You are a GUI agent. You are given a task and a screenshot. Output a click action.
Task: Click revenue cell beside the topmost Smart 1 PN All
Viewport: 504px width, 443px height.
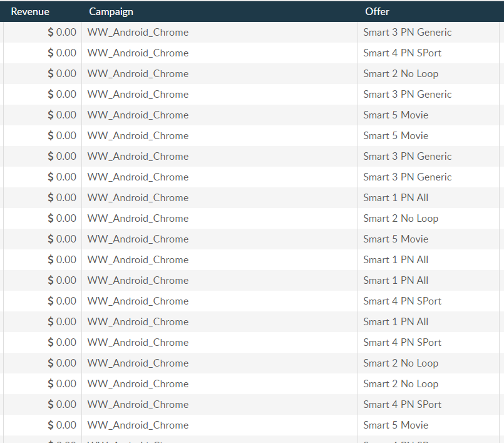62,197
